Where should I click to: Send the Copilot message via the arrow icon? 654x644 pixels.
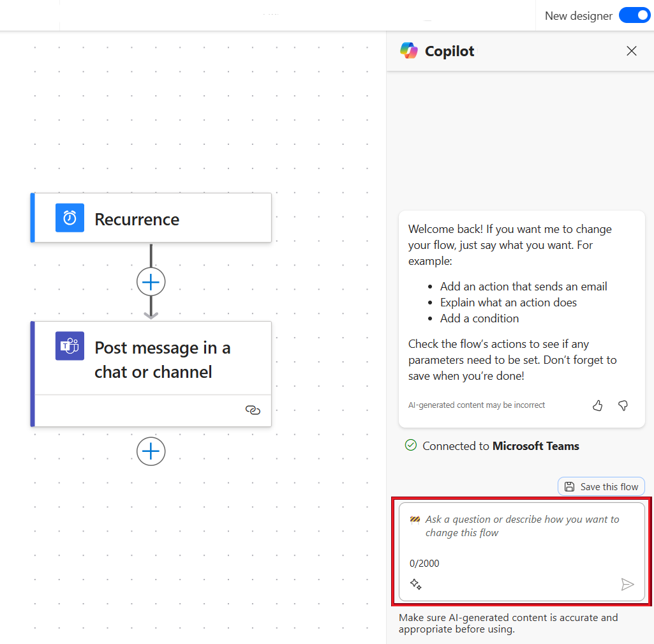[627, 584]
